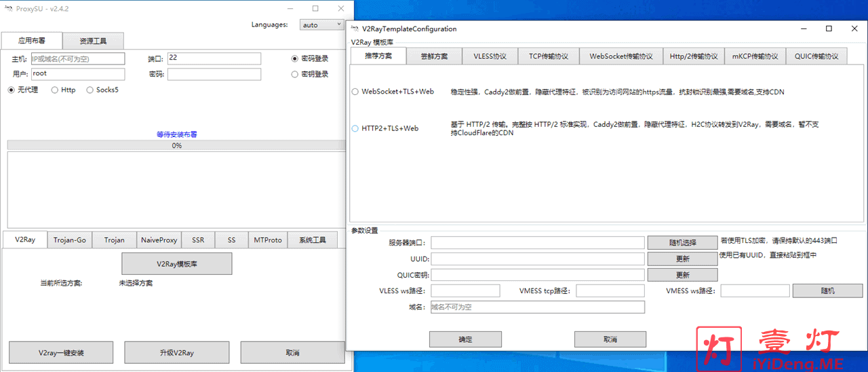Switch to the 资源工具 tab
Viewport: 868px width, 372px height.
point(93,41)
